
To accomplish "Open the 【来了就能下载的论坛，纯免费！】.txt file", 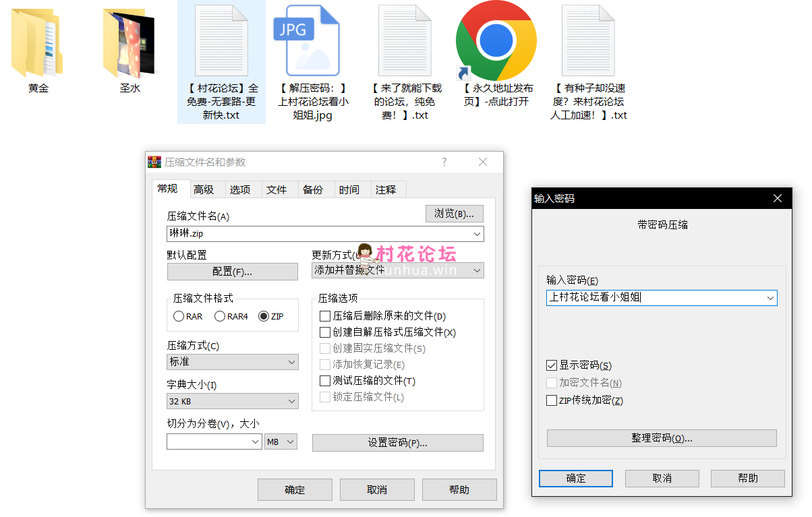I will coord(404,40).
